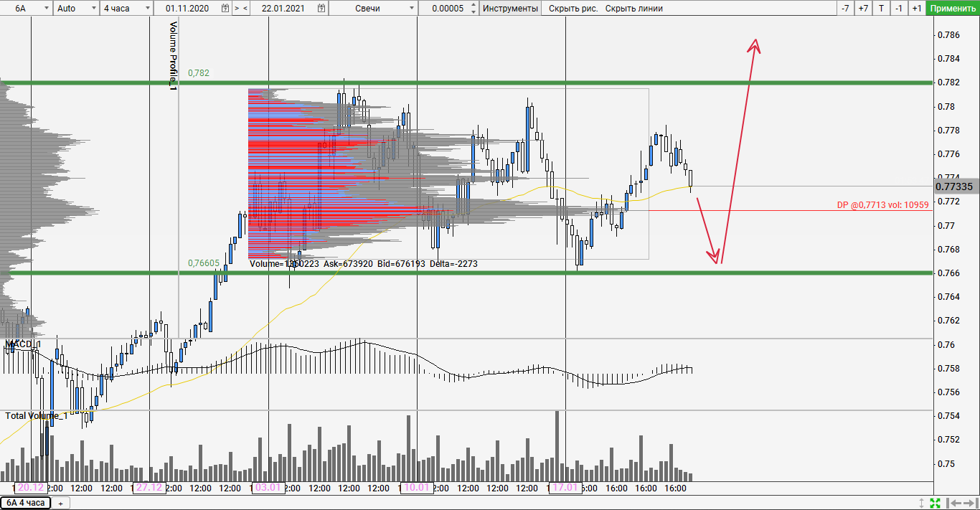Open the end date calendar picker

pyautogui.click(x=322, y=9)
